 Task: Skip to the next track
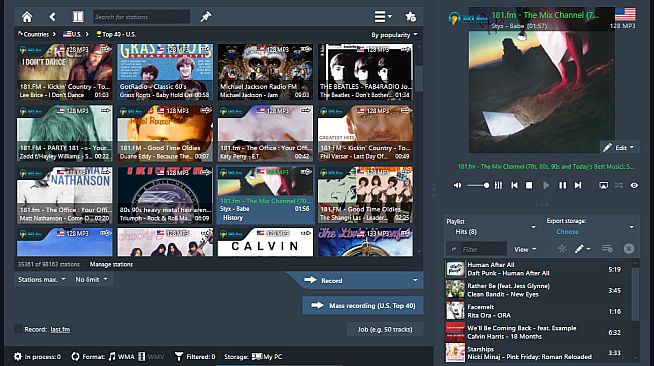[x=578, y=185]
